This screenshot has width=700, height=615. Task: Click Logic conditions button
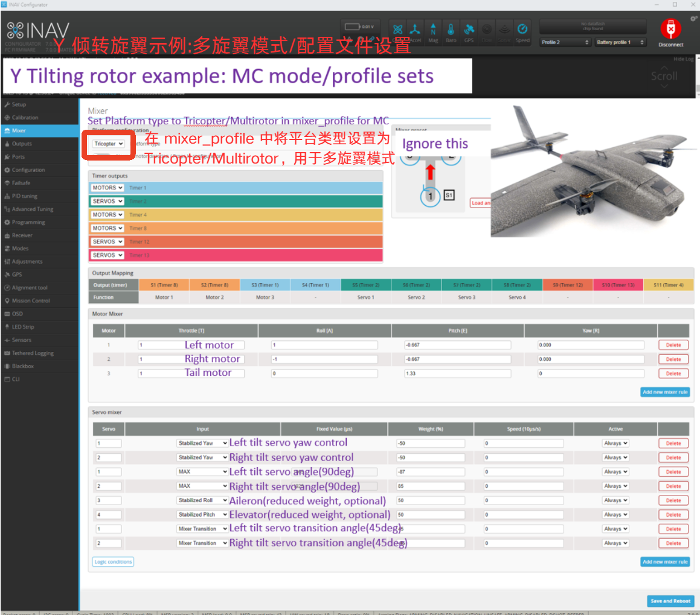pyautogui.click(x=113, y=562)
